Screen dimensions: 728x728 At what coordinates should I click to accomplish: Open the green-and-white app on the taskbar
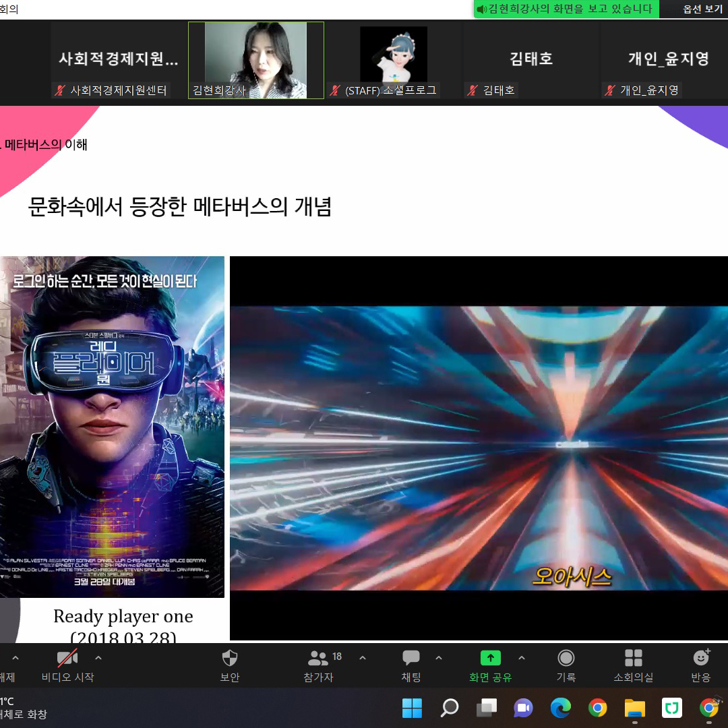(x=672, y=708)
